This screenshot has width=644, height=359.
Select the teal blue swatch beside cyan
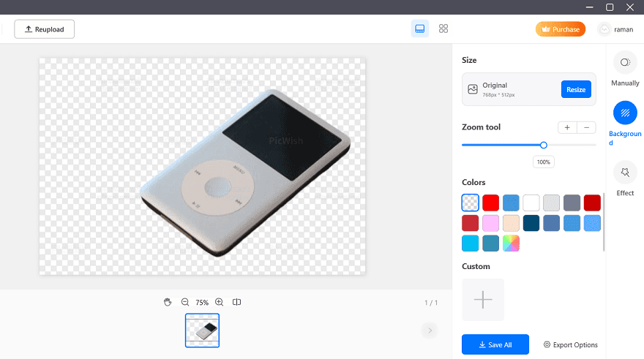click(x=490, y=243)
